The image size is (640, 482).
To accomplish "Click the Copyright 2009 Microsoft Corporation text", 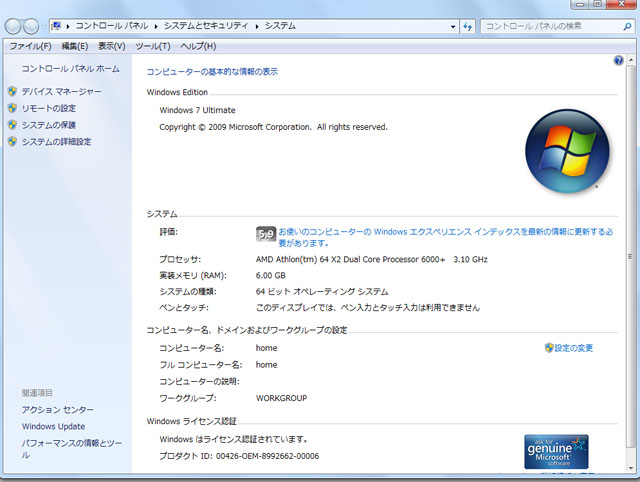I will (x=273, y=127).
